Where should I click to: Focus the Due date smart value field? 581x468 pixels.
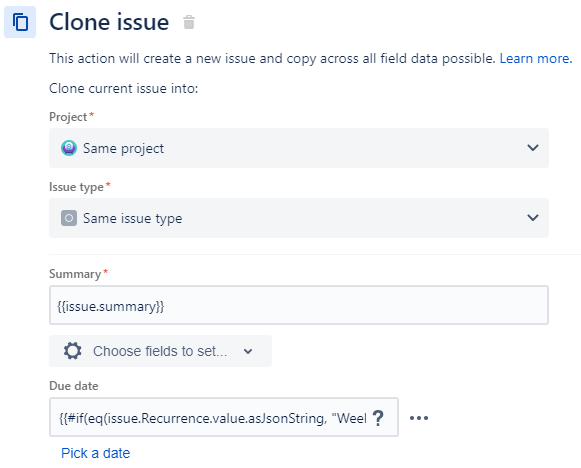[x=224, y=417]
